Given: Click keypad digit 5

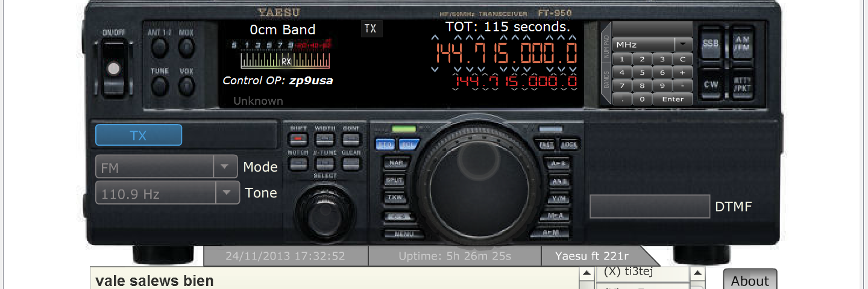Looking at the screenshot, I should 643,72.
